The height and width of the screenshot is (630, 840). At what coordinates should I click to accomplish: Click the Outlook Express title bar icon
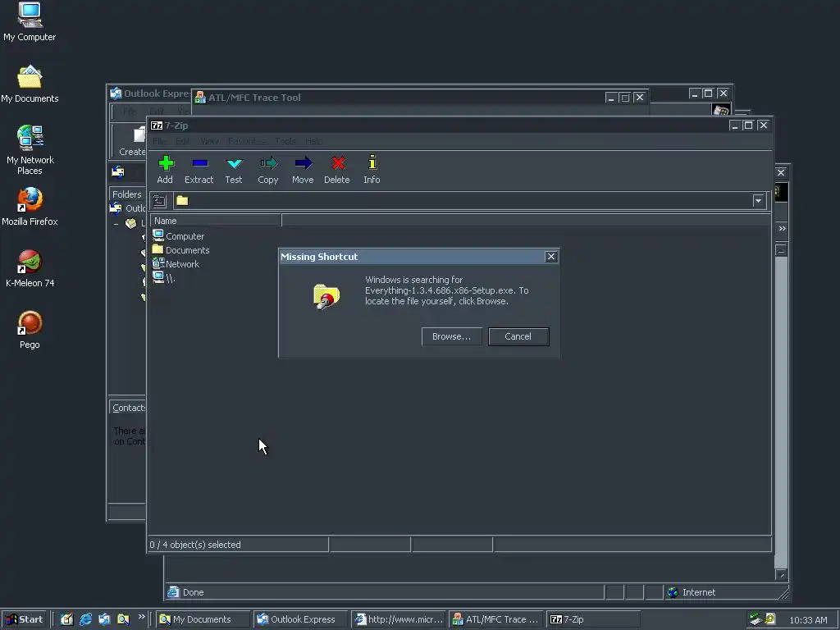point(116,94)
